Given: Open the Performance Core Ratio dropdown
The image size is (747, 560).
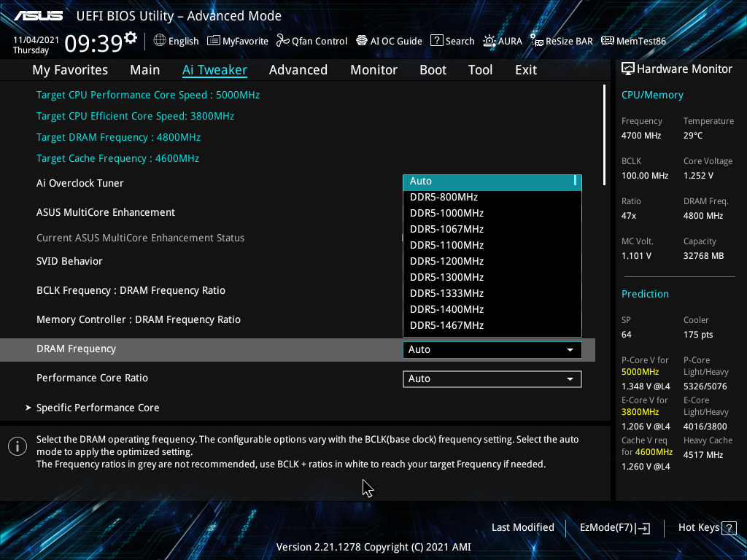Looking at the screenshot, I should (492, 379).
